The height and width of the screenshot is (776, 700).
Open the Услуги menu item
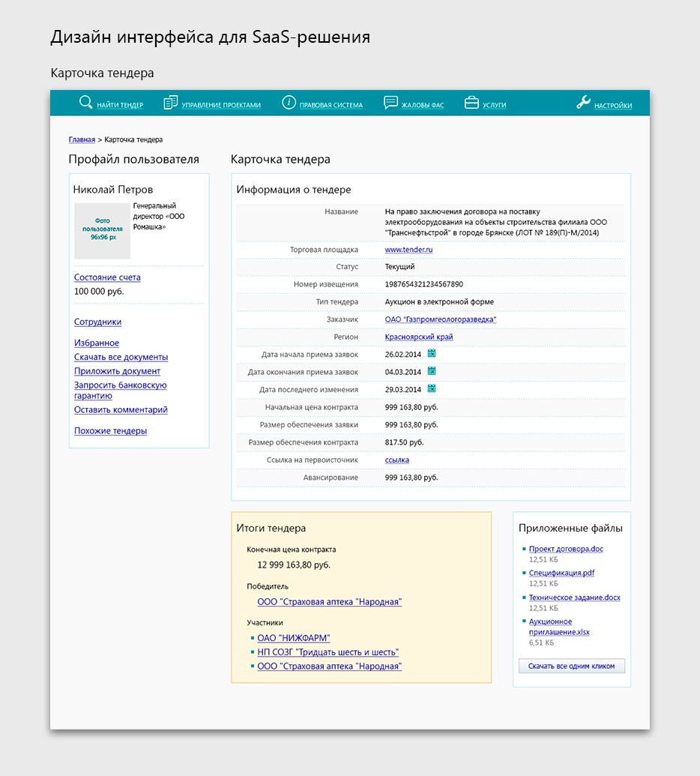(x=494, y=105)
